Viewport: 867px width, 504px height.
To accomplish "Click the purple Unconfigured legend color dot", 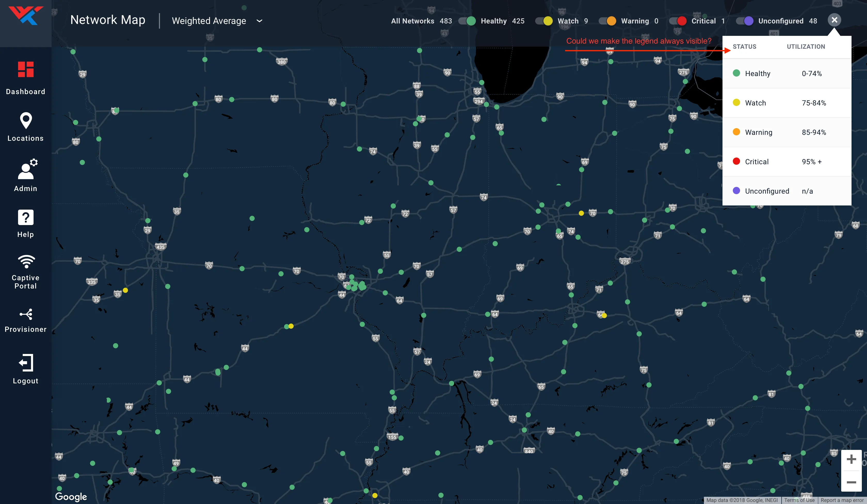I will pos(736,191).
